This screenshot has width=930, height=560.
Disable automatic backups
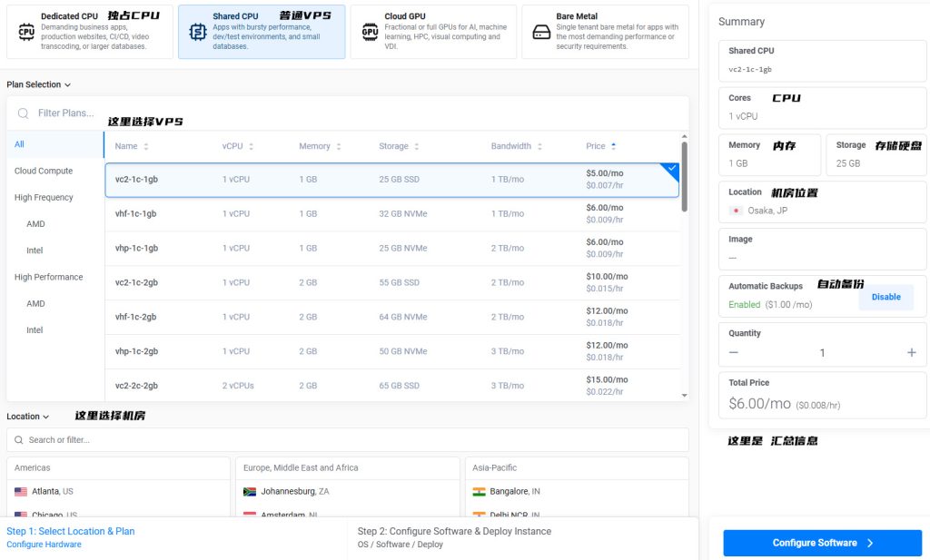coord(886,297)
